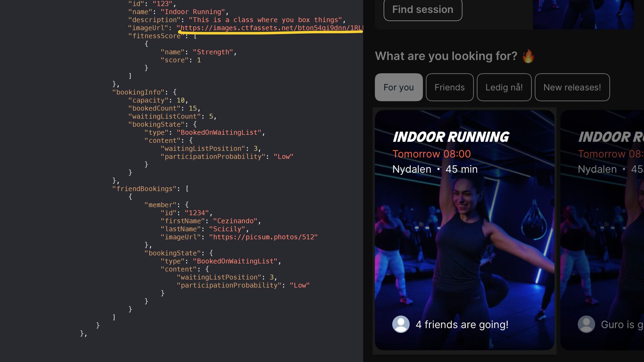Click Guro's avatar icon on second card
This screenshot has height=362, width=644.
pyautogui.click(x=586, y=324)
